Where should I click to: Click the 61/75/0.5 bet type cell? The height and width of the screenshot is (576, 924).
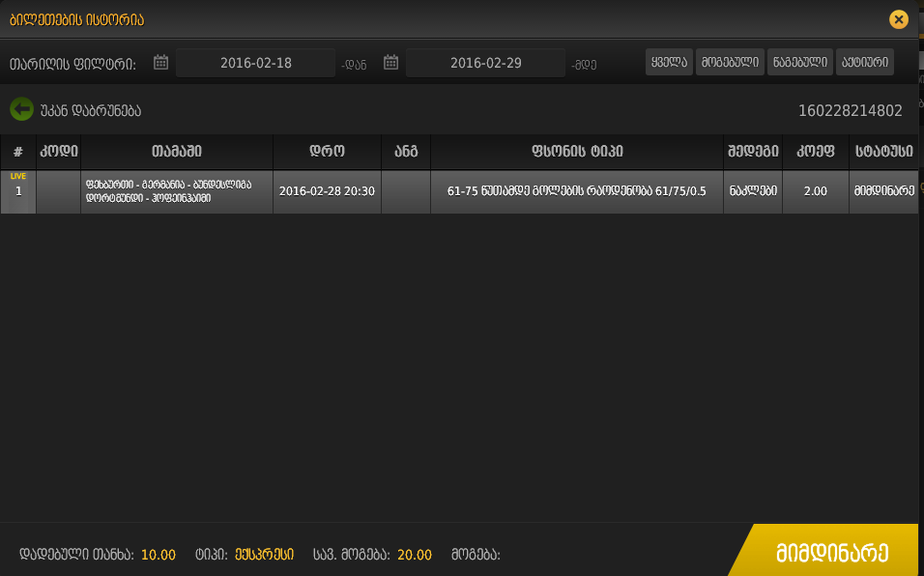pyautogui.click(x=577, y=192)
